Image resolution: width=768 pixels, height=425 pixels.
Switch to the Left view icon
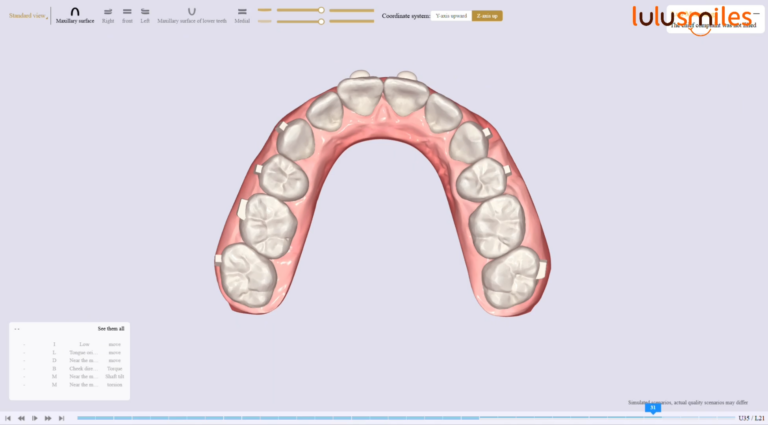[x=145, y=11]
